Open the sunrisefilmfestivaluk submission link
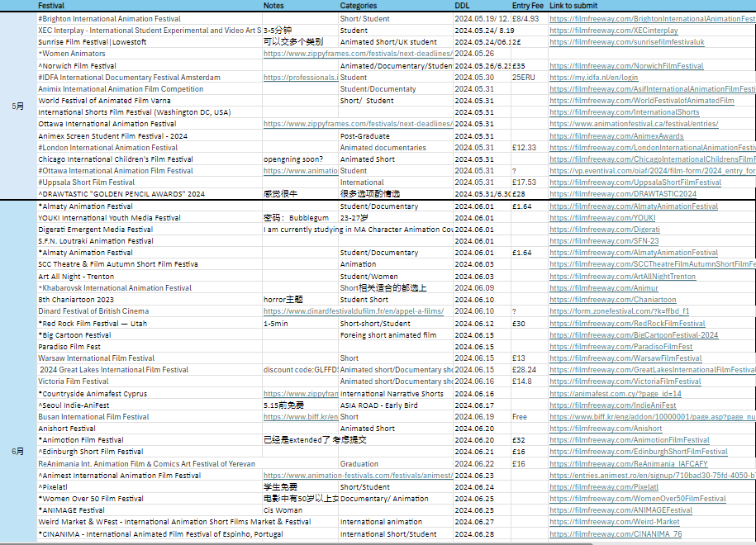 627,42
